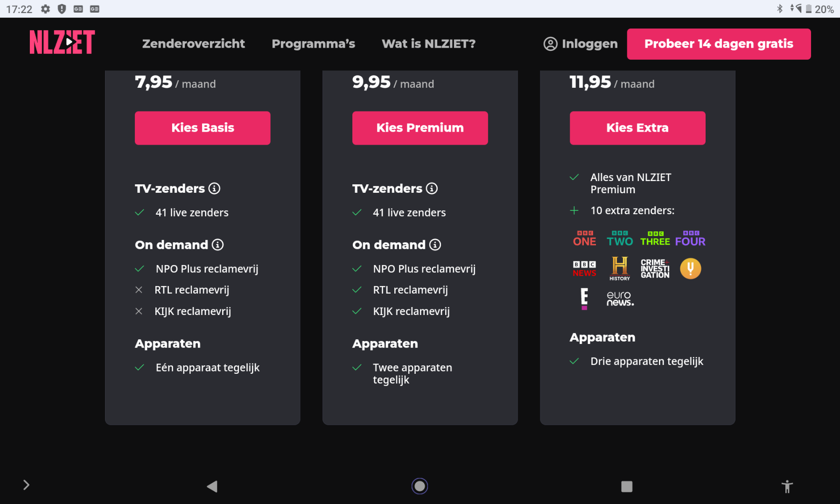Click Inloggen to sign in
Screen dimensions: 840x504
(x=581, y=44)
